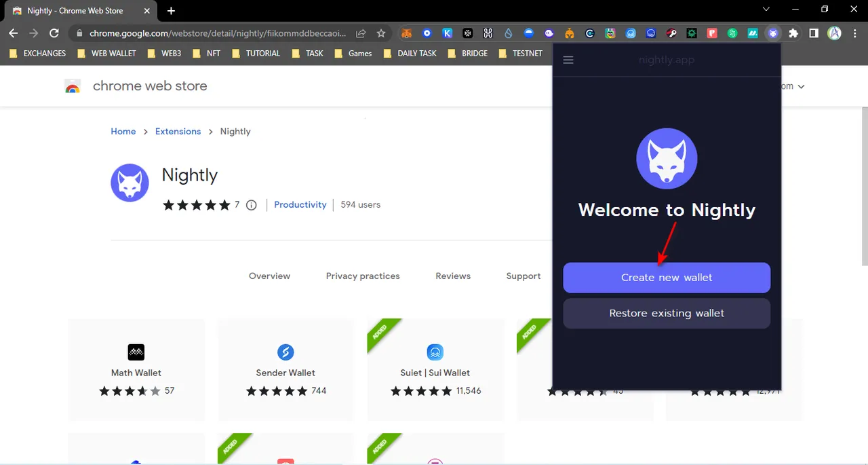868x465 pixels.
Task: Click the 'chrome web store' header text
Action: (x=150, y=86)
